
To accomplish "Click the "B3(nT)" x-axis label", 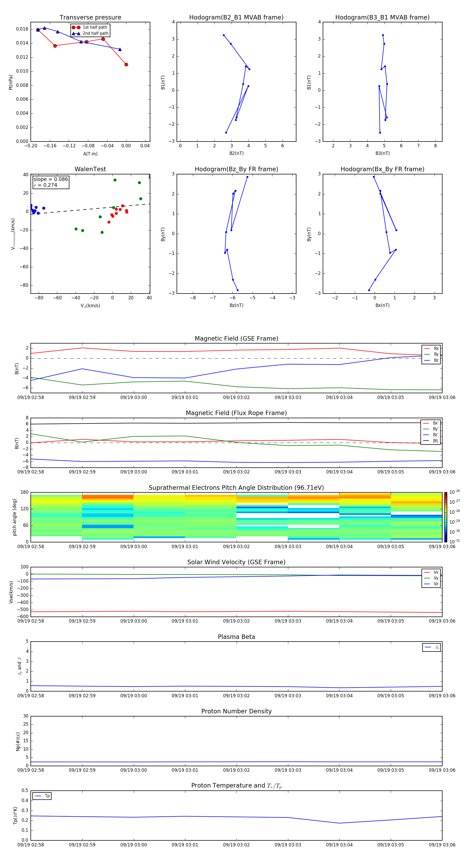I will click(382, 153).
